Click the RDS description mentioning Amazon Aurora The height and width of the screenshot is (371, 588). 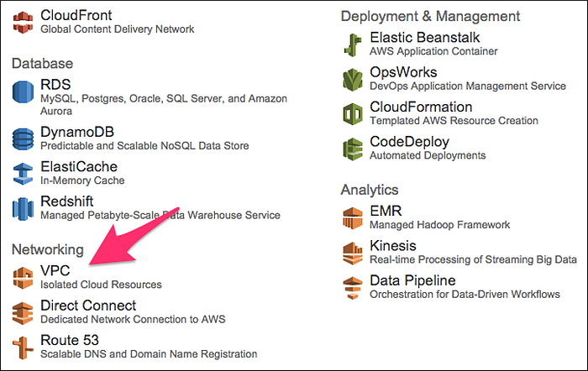coord(164,105)
